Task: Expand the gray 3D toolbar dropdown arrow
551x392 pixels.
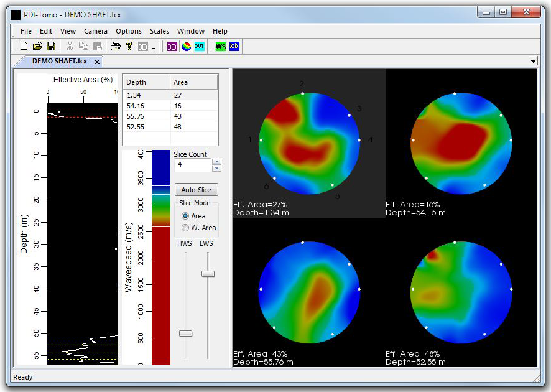Action: 154,47
